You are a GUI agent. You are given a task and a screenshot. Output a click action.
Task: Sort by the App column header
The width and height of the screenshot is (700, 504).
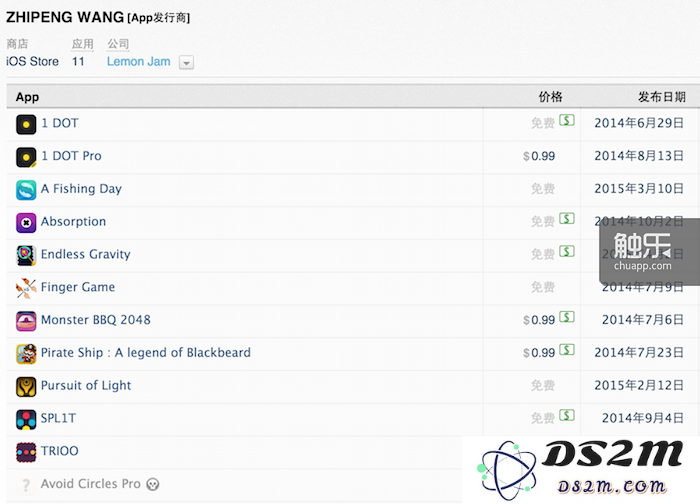27,97
